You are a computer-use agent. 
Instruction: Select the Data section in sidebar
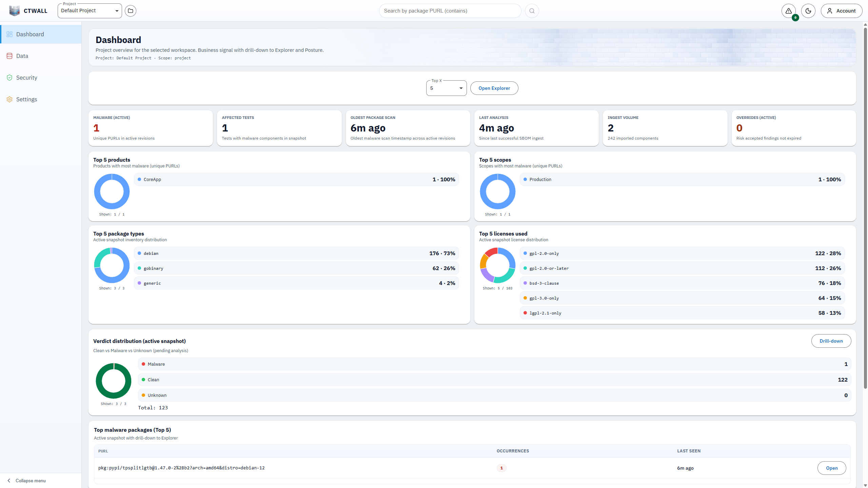coord(22,56)
